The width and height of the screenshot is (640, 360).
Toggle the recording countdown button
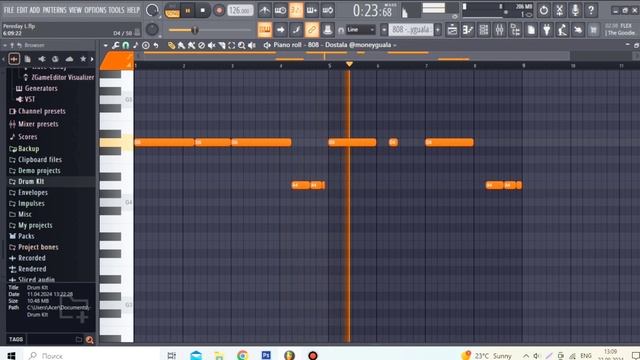click(296, 11)
